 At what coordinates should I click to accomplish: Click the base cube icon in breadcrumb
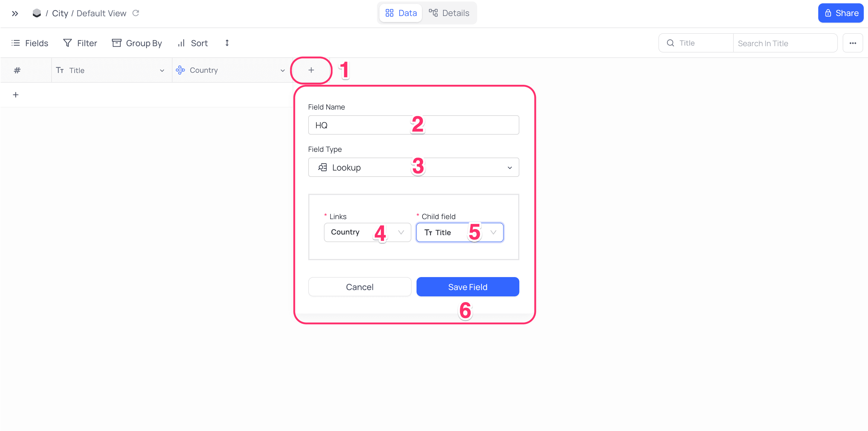click(x=36, y=13)
